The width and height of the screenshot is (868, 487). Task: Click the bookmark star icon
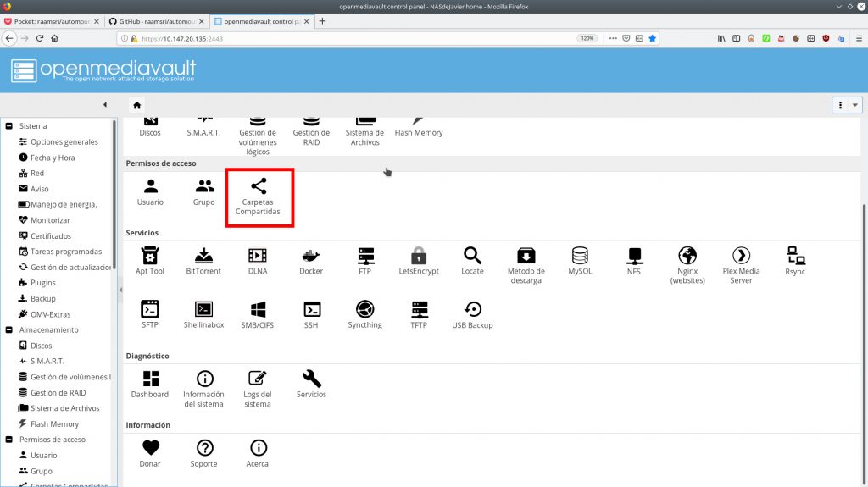coord(652,38)
